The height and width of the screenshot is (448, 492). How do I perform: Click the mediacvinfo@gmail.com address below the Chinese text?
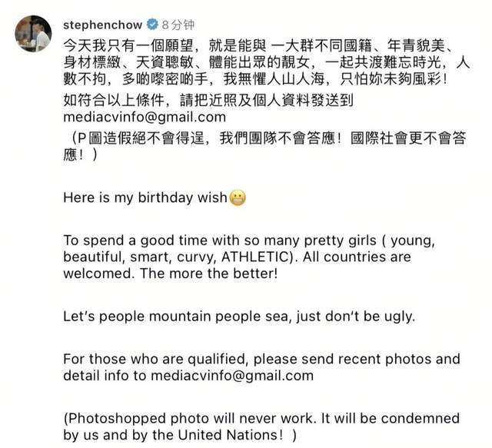coord(145,117)
